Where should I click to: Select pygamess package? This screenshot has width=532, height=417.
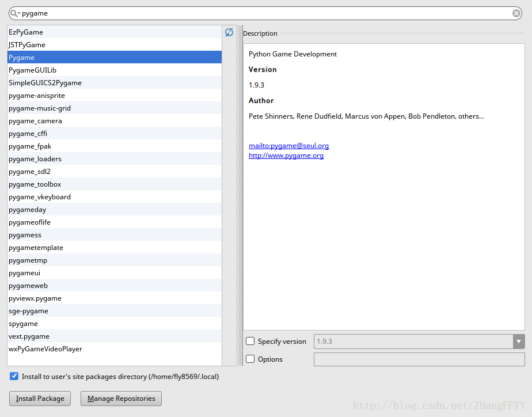(115, 234)
